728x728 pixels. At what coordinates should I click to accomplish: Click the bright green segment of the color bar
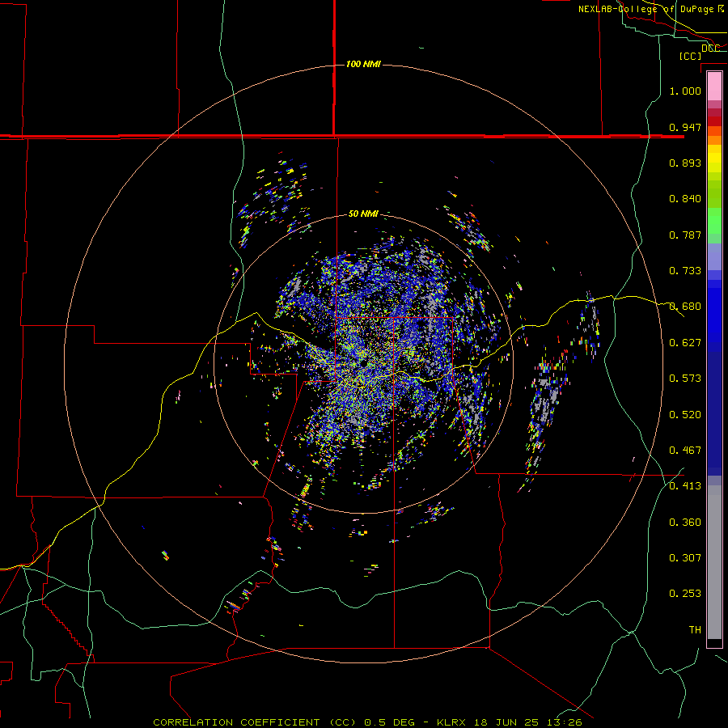[x=714, y=221]
